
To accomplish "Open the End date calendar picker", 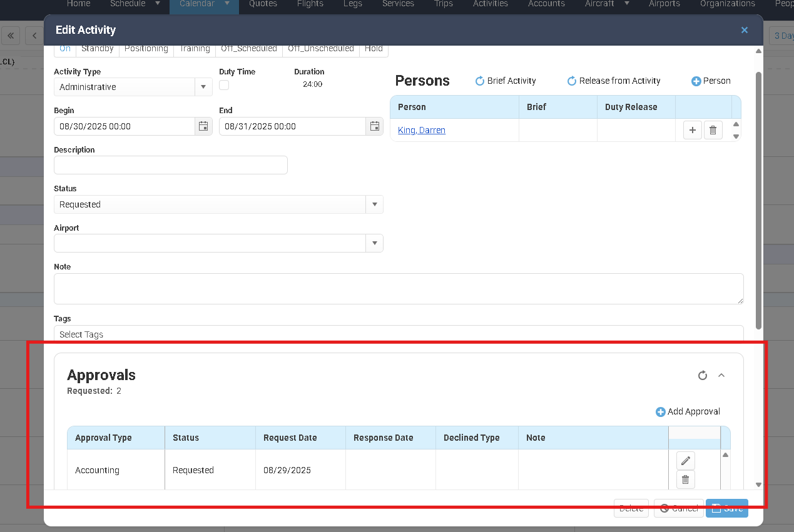I will click(x=374, y=126).
